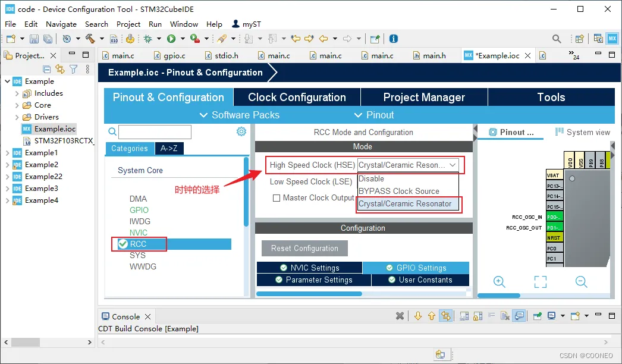
Task: Open the gpio.c editor tab
Action: (170, 56)
